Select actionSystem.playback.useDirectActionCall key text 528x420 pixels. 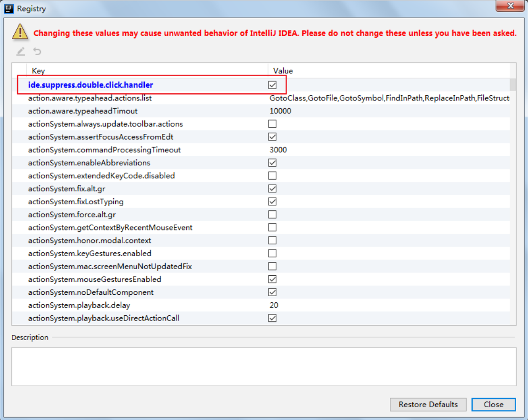[x=104, y=318]
